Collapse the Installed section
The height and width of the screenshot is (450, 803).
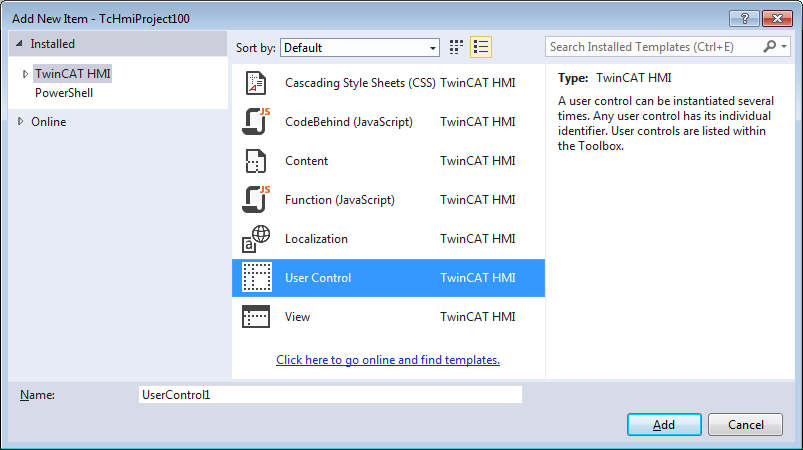pyautogui.click(x=19, y=44)
